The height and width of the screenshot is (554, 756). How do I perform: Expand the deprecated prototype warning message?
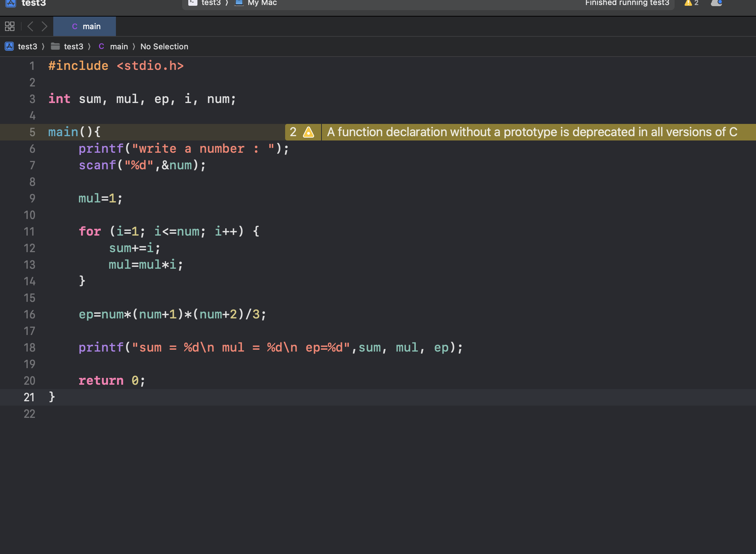click(x=532, y=132)
